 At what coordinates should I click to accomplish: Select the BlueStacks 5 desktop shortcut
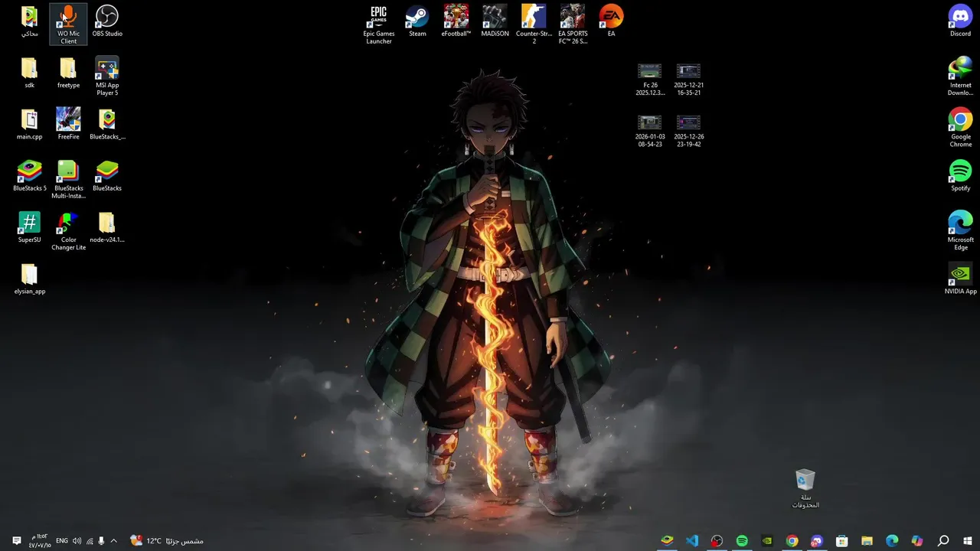(29, 175)
